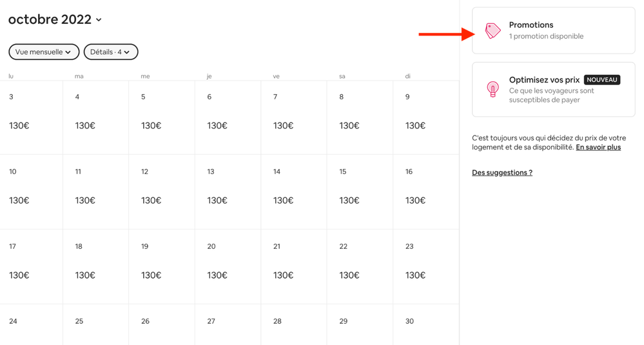Choose October 26 calendar day
Image resolution: width=644 pixels, height=345 pixels.
tap(162, 326)
